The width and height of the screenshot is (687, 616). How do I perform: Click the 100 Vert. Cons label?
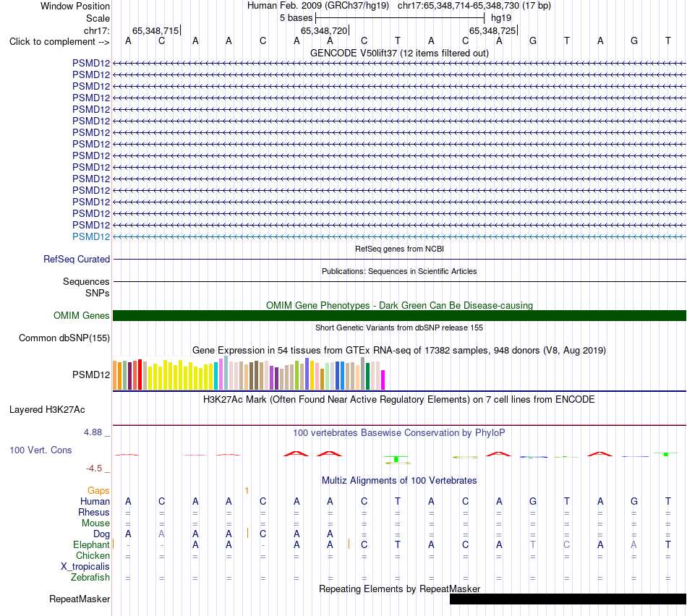(40, 450)
